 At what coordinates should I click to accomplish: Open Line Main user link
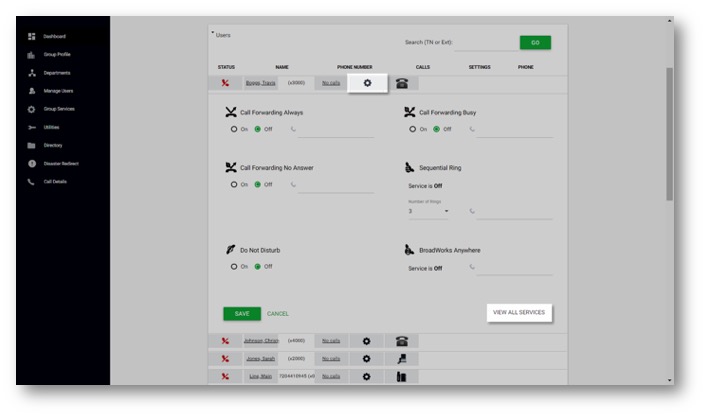(261, 376)
